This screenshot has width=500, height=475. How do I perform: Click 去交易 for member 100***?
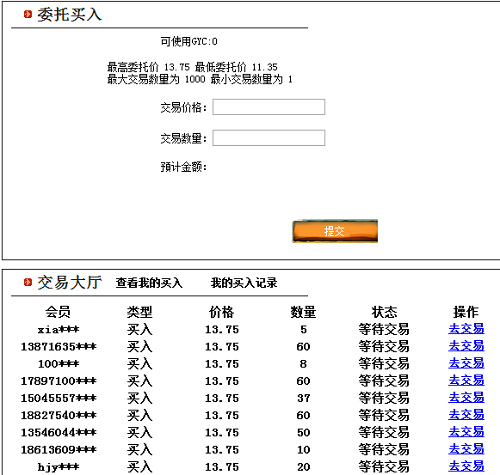click(466, 364)
